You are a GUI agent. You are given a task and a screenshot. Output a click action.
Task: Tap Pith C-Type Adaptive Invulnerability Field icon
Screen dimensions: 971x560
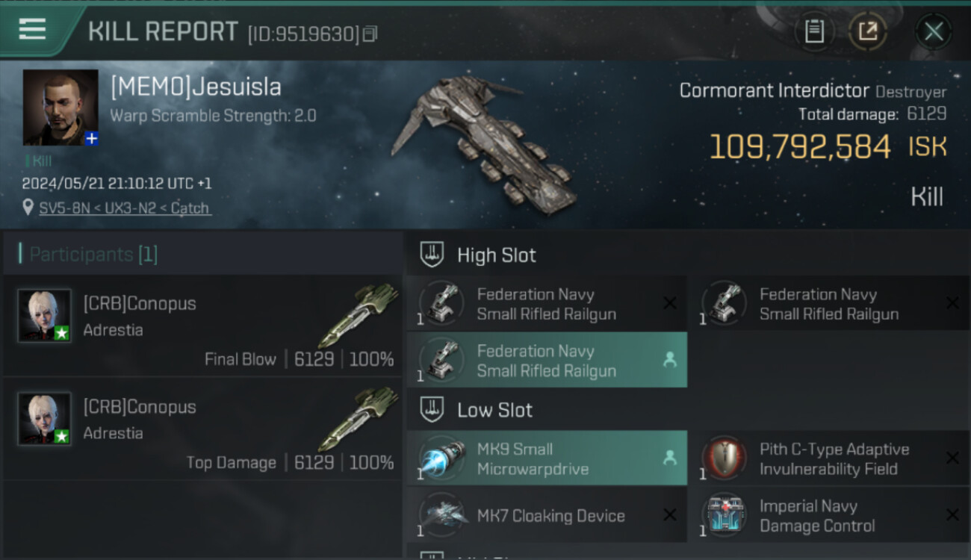(x=725, y=458)
